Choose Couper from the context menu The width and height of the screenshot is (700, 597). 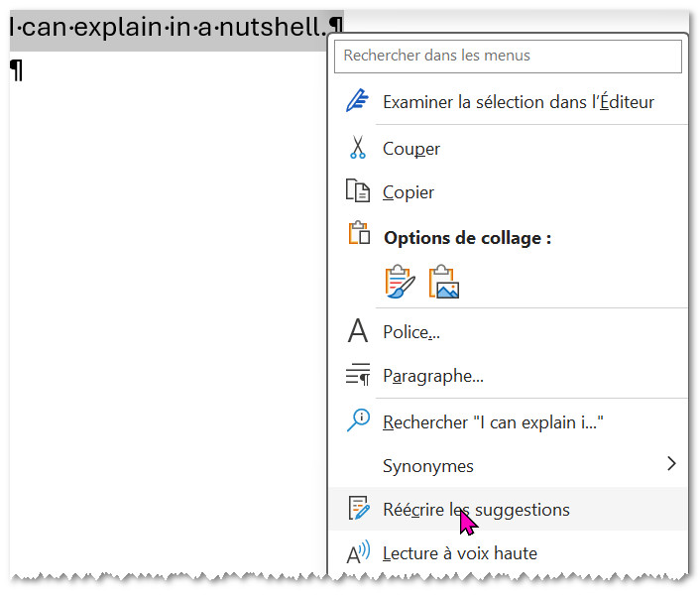tap(411, 149)
